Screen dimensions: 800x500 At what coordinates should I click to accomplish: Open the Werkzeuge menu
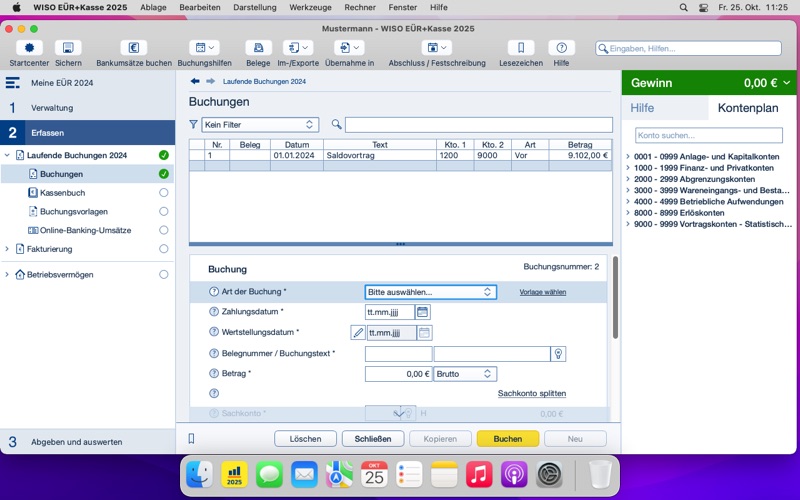(x=310, y=7)
